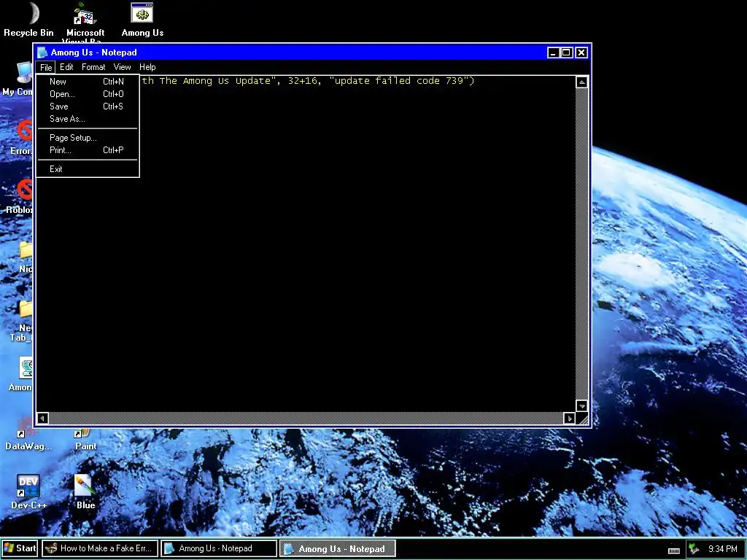Choose Page Setup... from the File menu

pos(88,138)
